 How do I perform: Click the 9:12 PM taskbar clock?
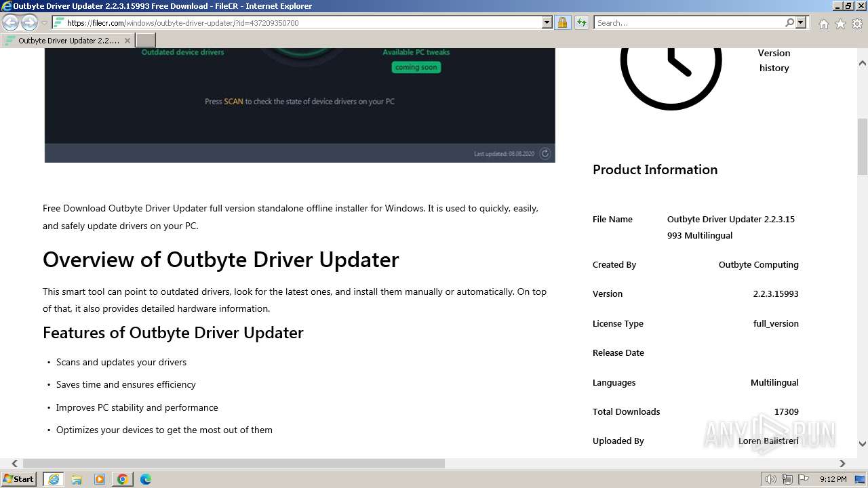[833, 479]
